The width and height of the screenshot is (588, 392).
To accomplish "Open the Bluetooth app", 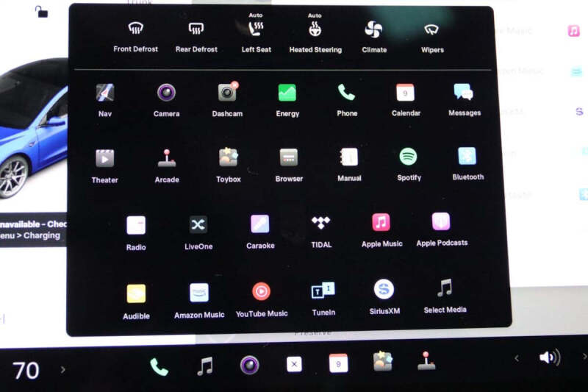I will [x=467, y=163].
